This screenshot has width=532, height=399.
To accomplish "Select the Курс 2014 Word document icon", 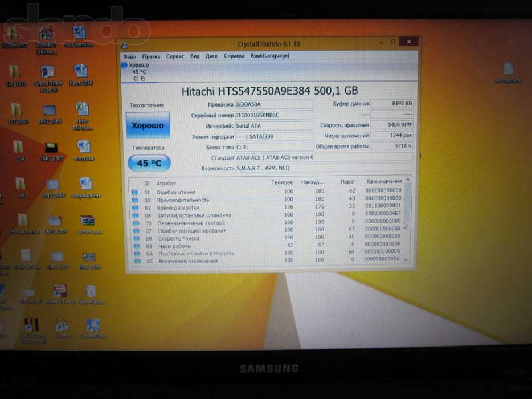I will coord(81,75).
